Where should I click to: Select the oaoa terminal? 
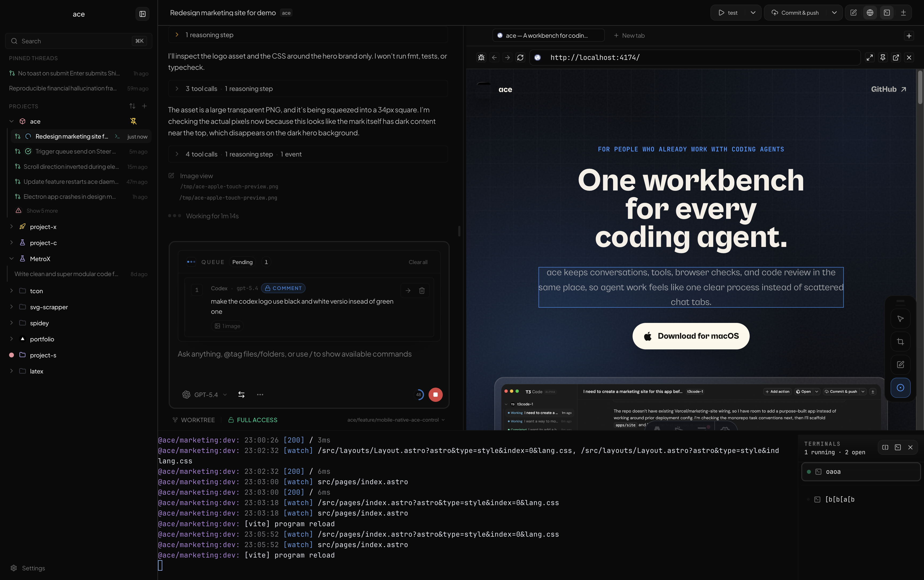(861, 472)
